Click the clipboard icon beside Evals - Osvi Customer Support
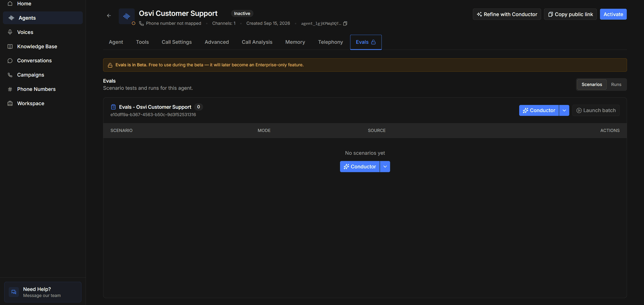 [113, 107]
